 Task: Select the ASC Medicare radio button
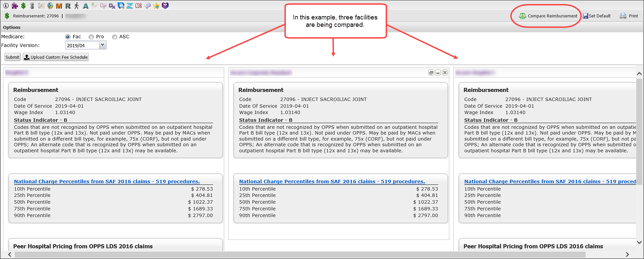pos(115,37)
